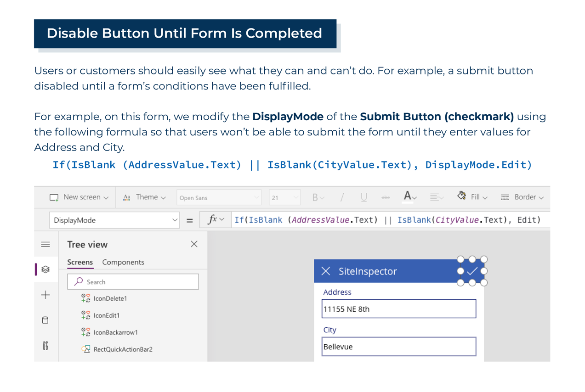Viewport: 585px width, 392px height.
Task: Expand the Open Sans font dropdown
Action: pyautogui.click(x=219, y=198)
